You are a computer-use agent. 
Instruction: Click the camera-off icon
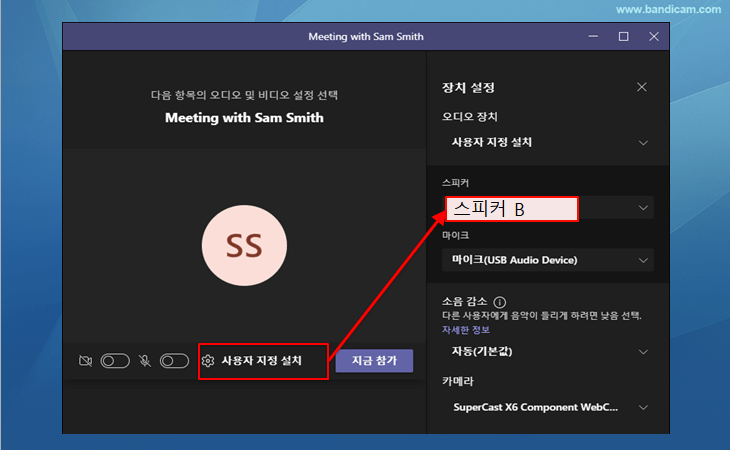(86, 361)
